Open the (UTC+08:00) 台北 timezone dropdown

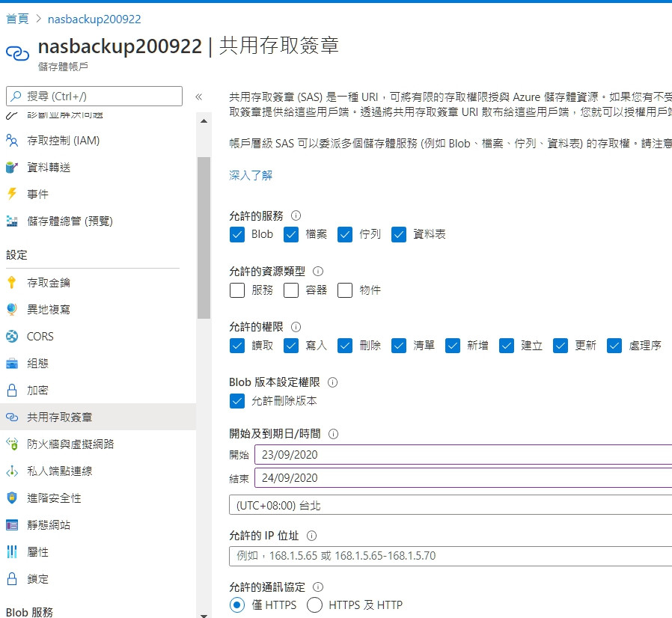tap(450, 505)
